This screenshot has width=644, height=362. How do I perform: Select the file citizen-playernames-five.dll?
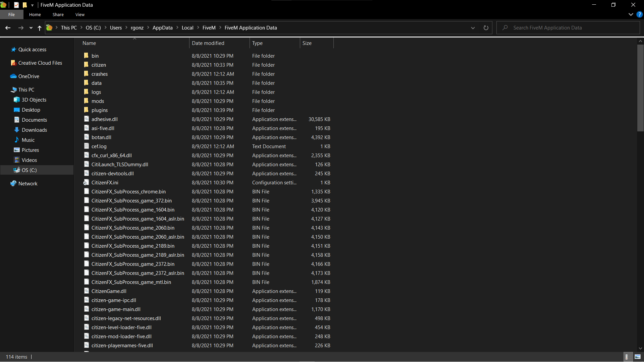(122, 345)
